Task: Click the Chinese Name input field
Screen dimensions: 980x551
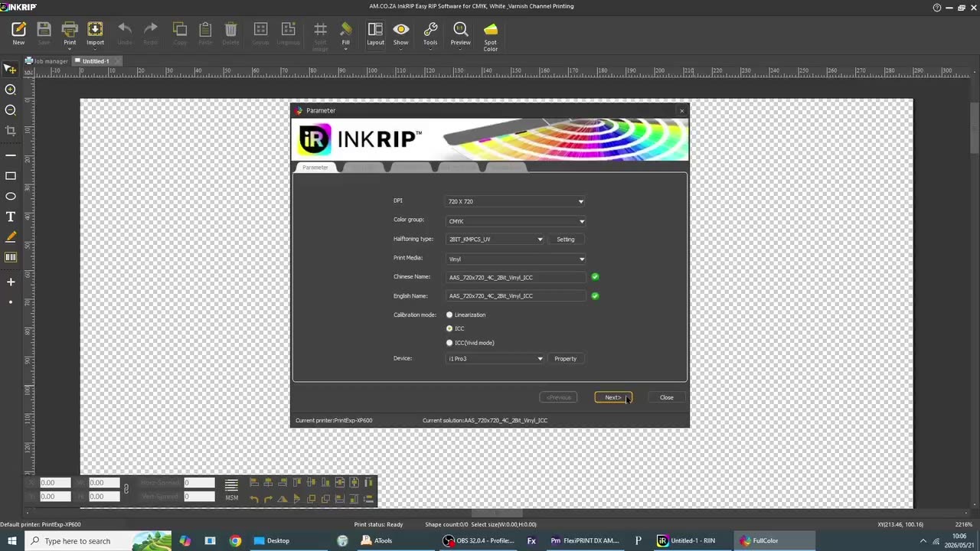Action: pos(516,277)
